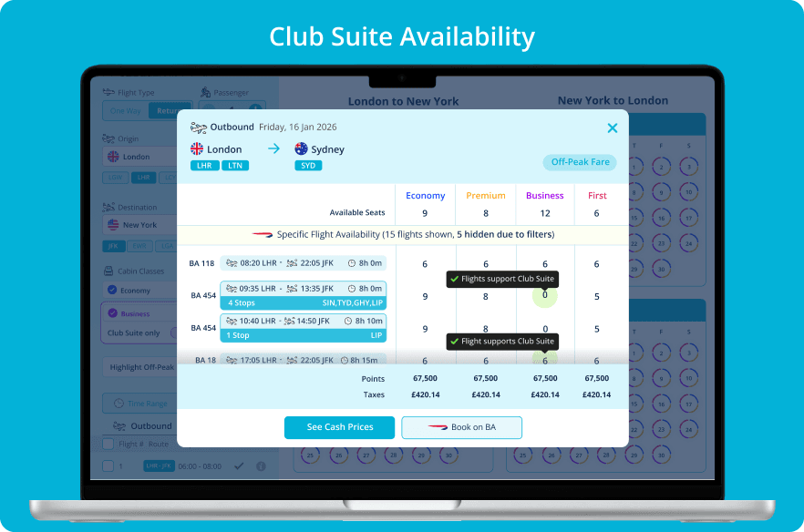Open the Destination New York field
Image resolution: width=804 pixels, height=532 pixels.
(x=140, y=224)
